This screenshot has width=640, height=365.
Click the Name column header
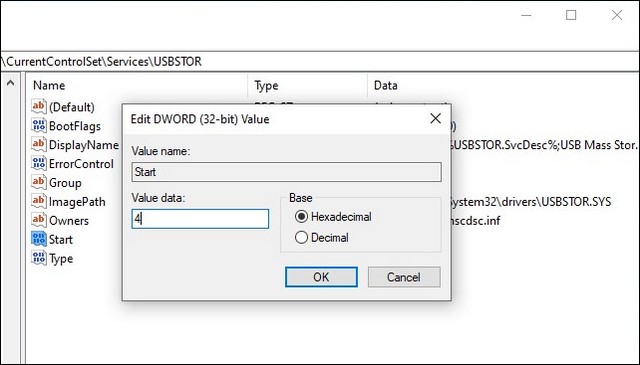click(x=49, y=85)
